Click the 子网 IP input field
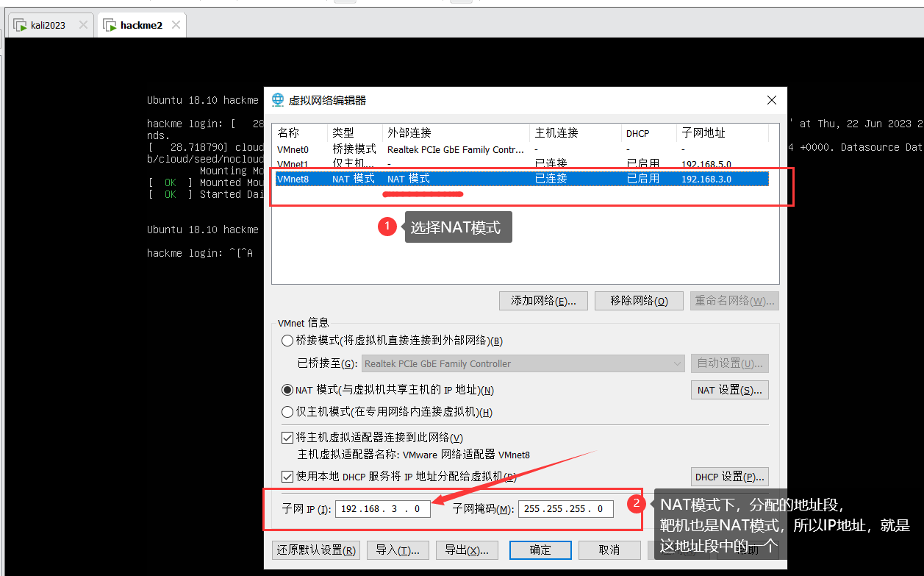Viewport: 924px width, 576px height. click(x=382, y=509)
